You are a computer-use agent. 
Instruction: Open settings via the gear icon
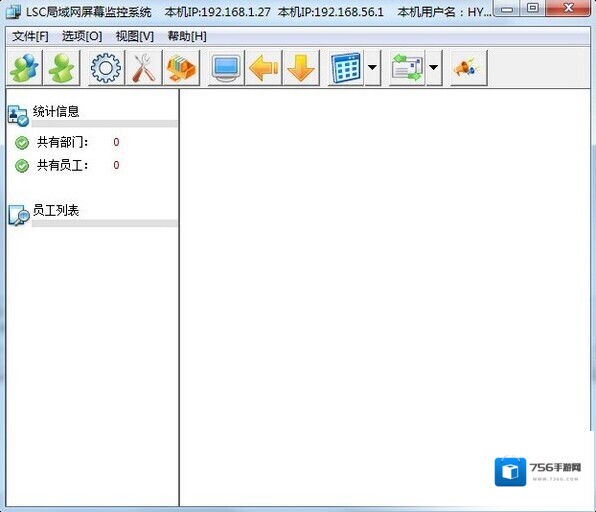(x=106, y=68)
